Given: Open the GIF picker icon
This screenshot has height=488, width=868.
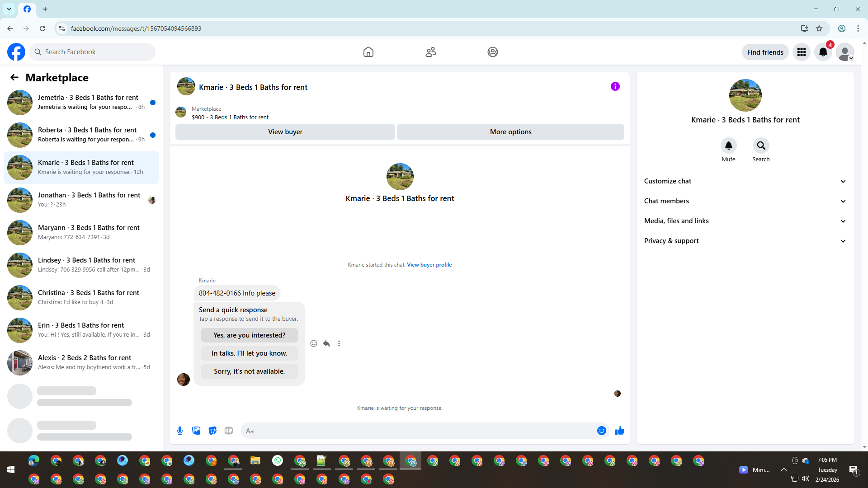Looking at the screenshot, I should pyautogui.click(x=229, y=431).
